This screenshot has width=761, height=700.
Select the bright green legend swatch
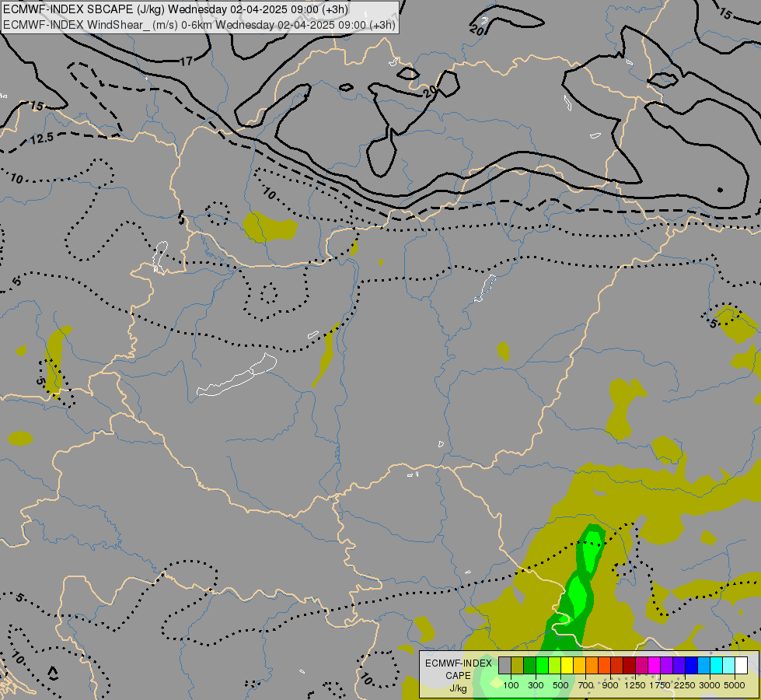coord(542,665)
